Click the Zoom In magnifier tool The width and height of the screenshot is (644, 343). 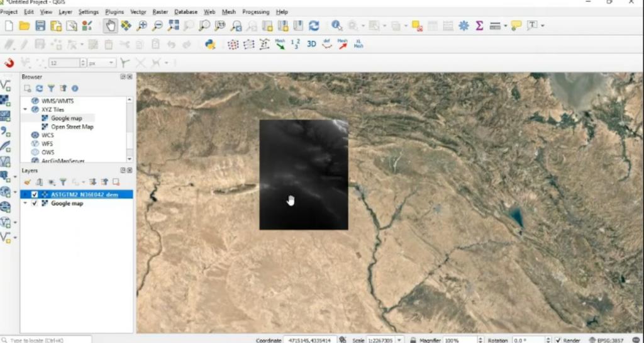tap(142, 26)
